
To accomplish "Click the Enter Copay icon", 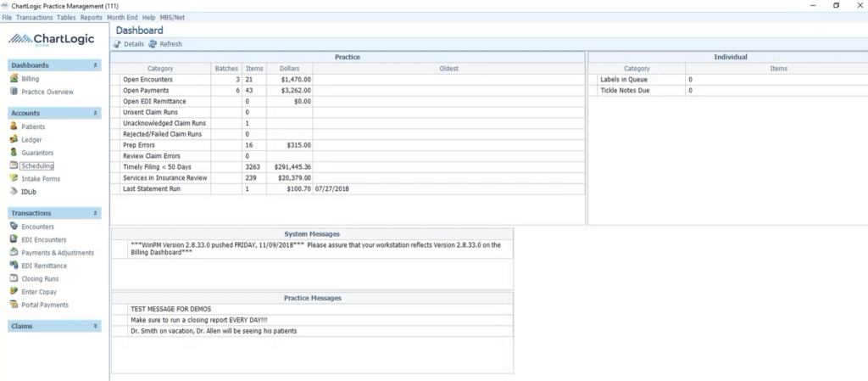I will pyautogui.click(x=14, y=291).
